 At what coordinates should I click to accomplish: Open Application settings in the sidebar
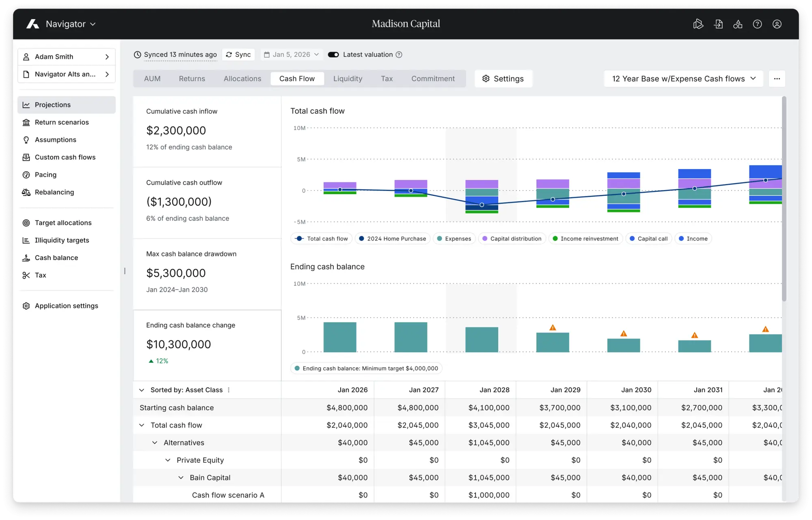click(x=67, y=306)
